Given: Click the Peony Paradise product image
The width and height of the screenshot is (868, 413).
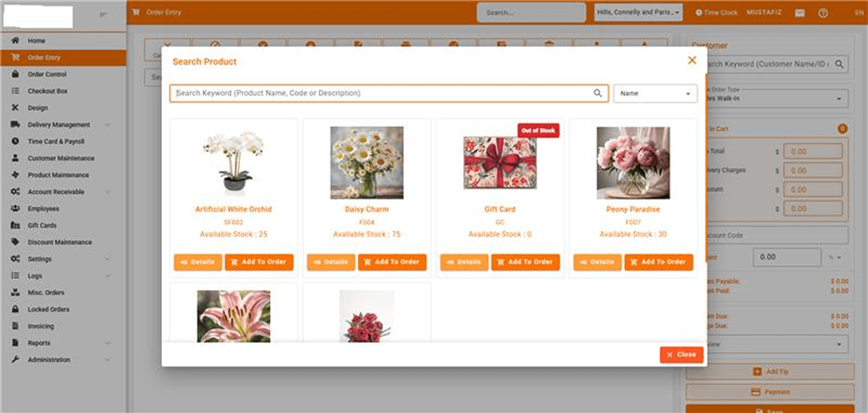Looking at the screenshot, I should point(633,163).
